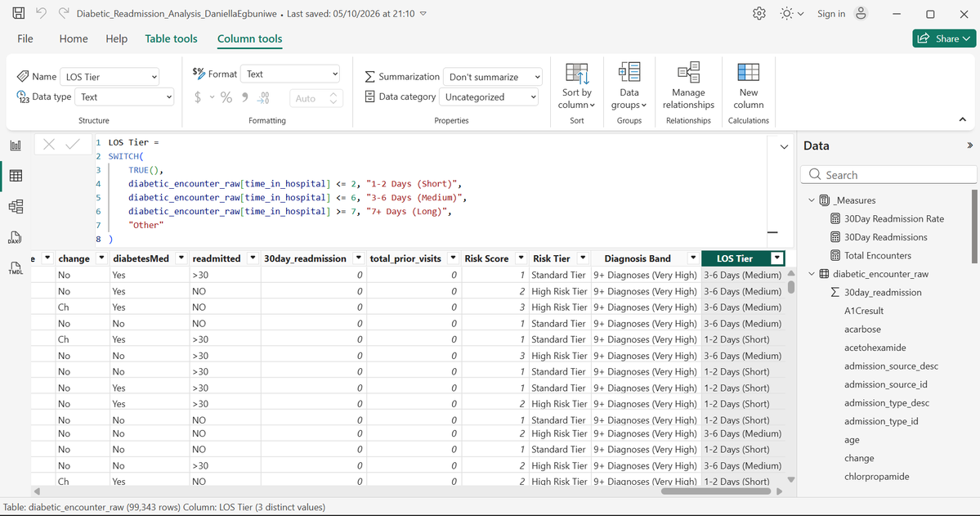980x516 pixels.
Task: Click the Name input field LOS Tier
Action: click(110, 77)
